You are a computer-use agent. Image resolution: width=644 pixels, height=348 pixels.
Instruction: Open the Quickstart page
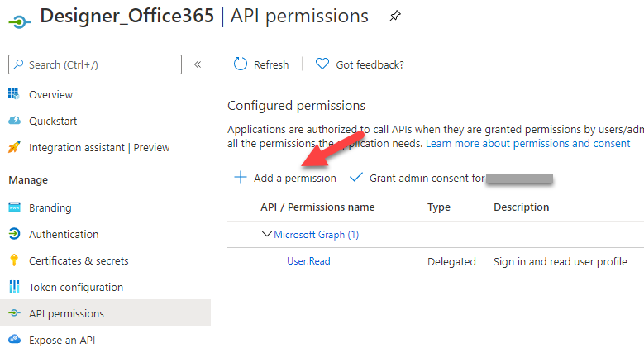click(53, 121)
